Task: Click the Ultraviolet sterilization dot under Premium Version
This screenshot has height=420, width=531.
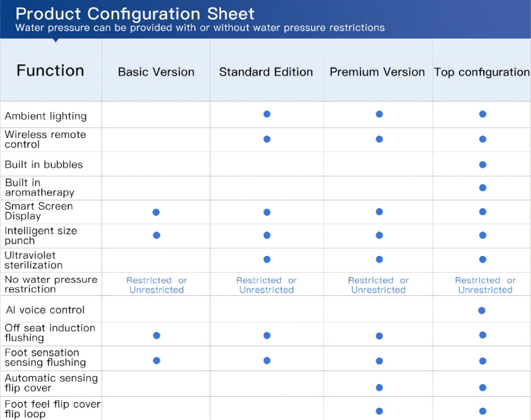Action: 379,259
